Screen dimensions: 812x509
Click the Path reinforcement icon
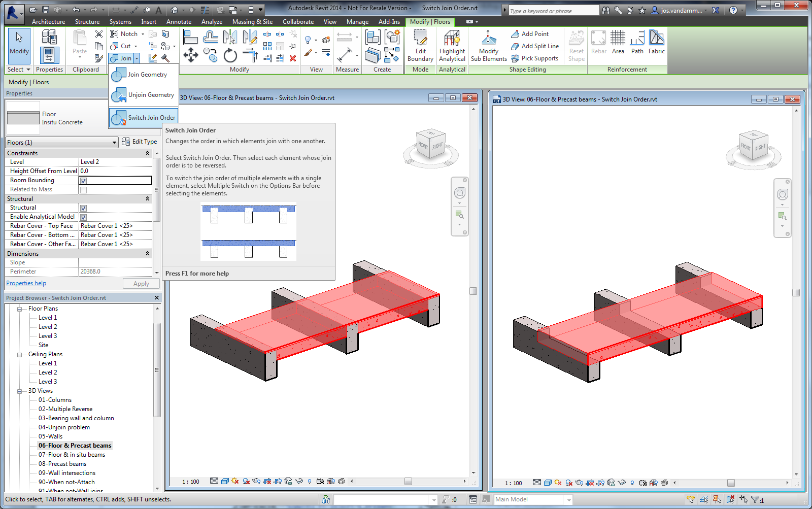click(637, 42)
